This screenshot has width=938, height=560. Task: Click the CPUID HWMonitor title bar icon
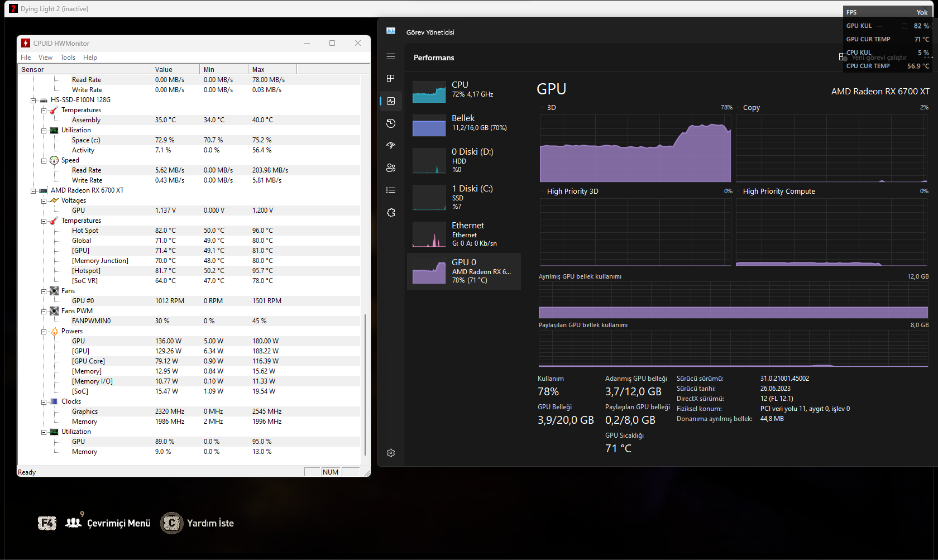(26, 43)
